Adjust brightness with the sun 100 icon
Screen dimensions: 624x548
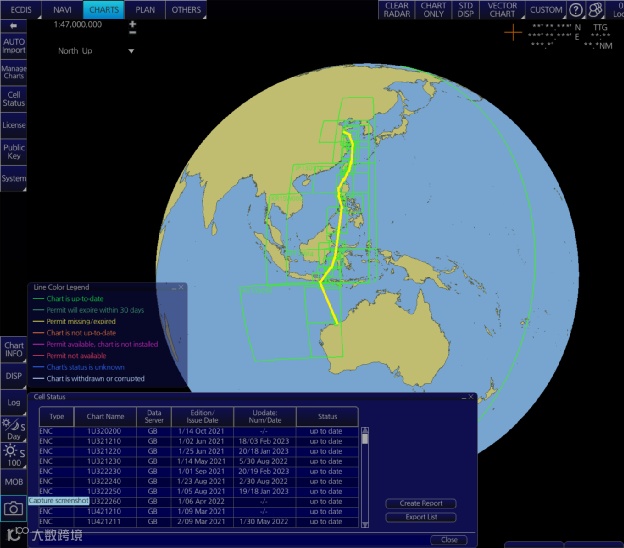click(x=13, y=456)
